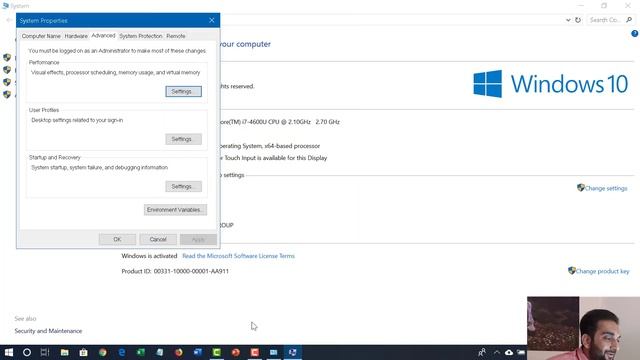Open File Explorer from the taskbar
Screen dimensions: 640x360
tap(64, 352)
